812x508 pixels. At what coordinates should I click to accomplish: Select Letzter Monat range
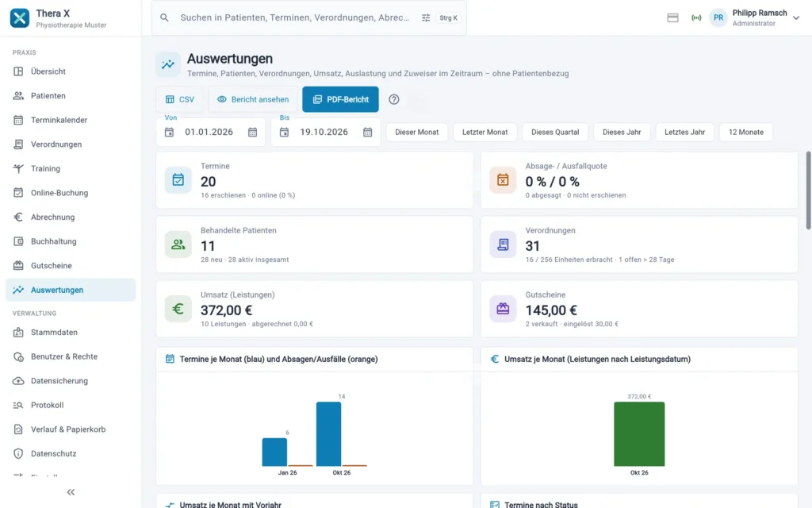pos(485,133)
